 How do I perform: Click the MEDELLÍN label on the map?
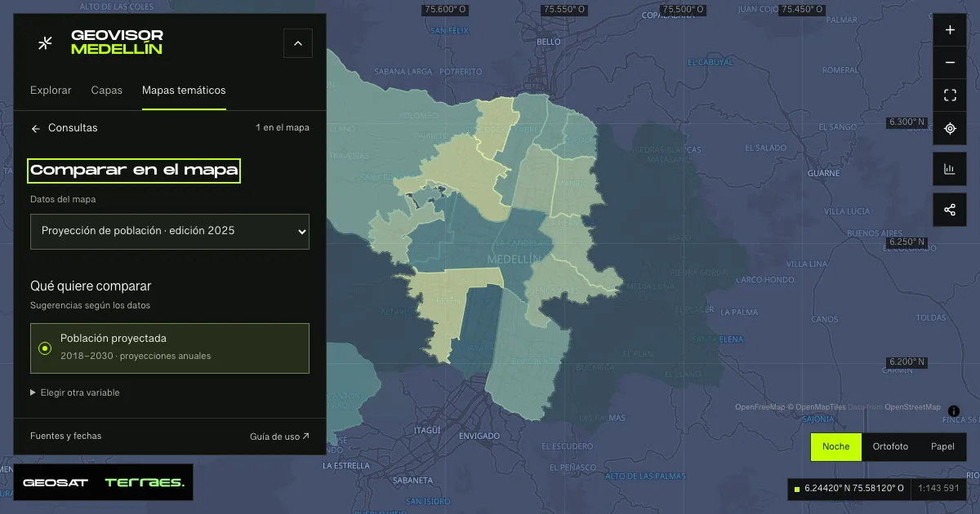coord(514,259)
